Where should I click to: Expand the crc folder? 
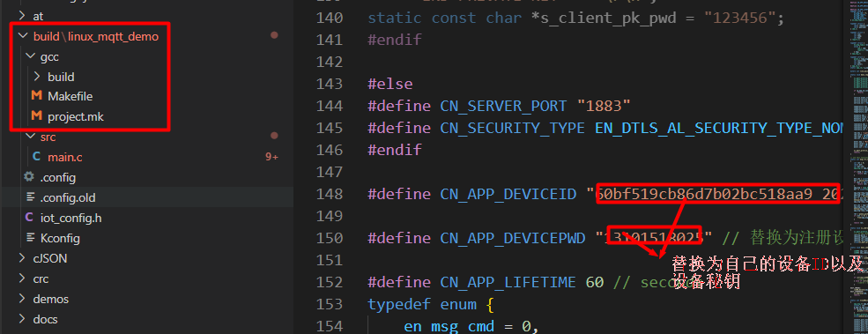tap(41, 279)
